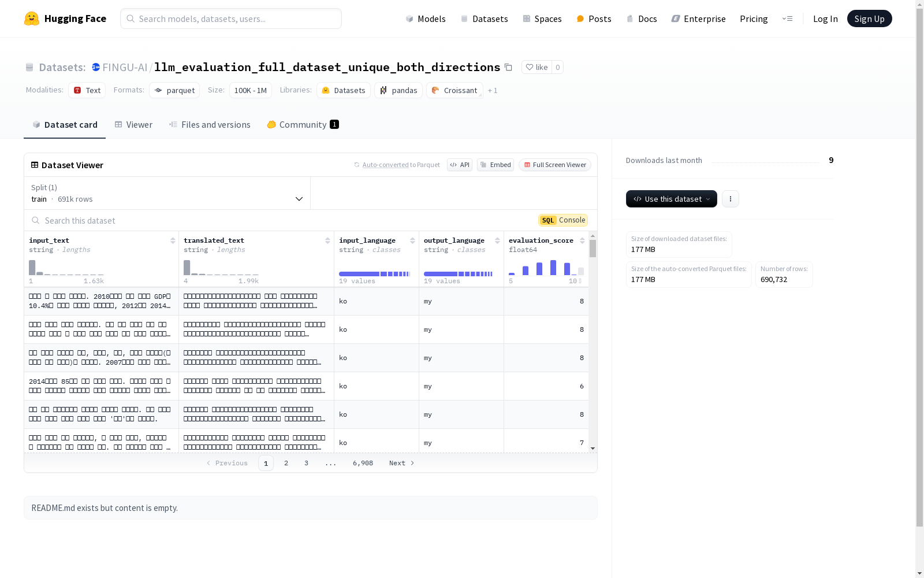Open the Community tab

(x=303, y=125)
